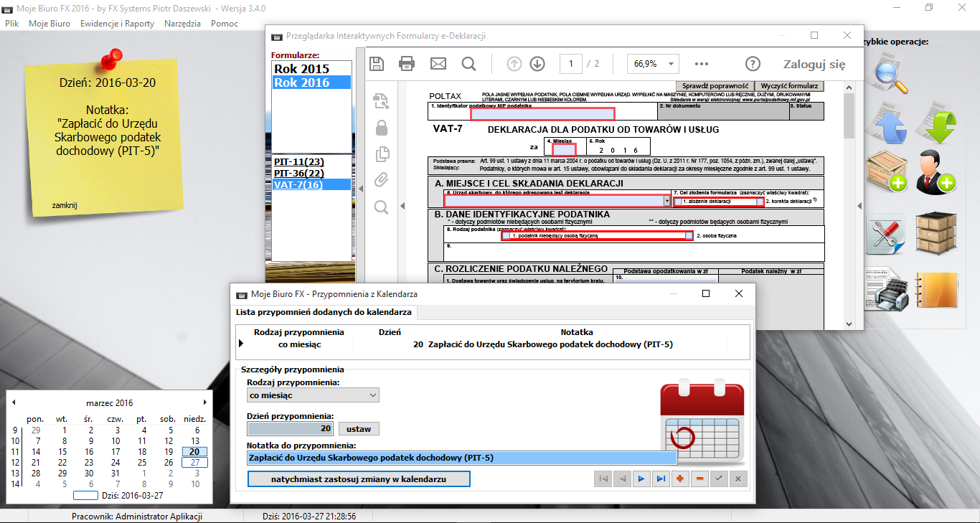Viewport: 980px width, 523px height.
Task: Confirm the reminder edit with the checkmark button
Action: pos(719,479)
